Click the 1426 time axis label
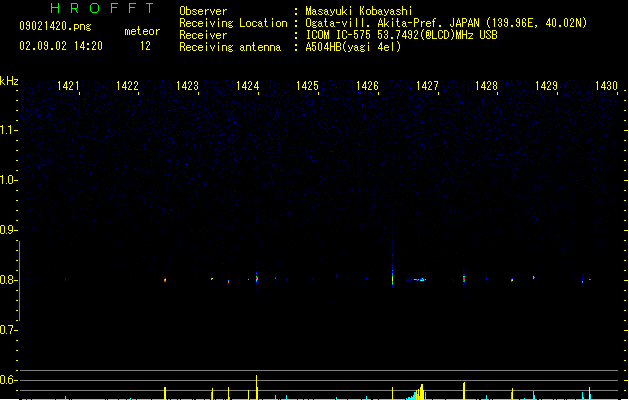 (367, 86)
